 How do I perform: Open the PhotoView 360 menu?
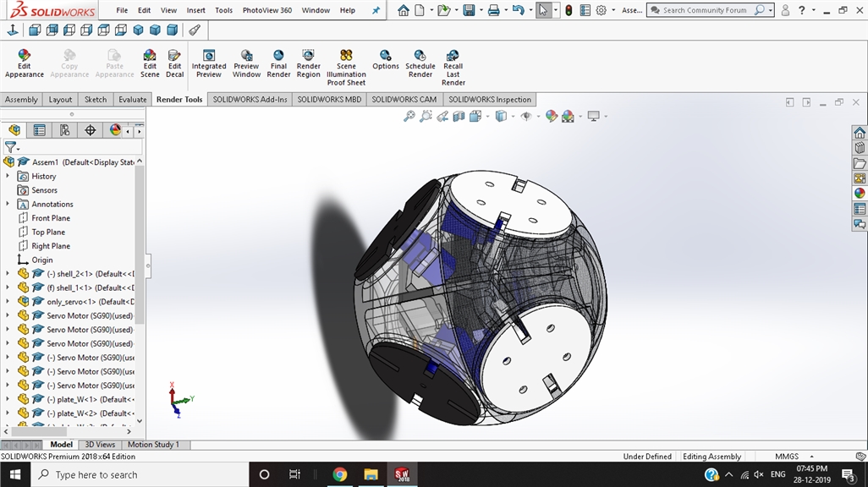coord(266,10)
